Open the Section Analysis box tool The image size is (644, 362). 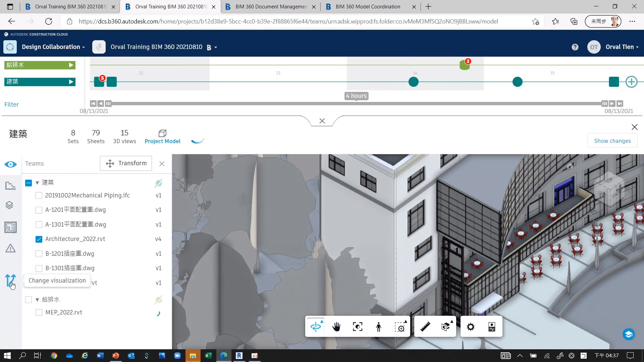[x=446, y=326]
